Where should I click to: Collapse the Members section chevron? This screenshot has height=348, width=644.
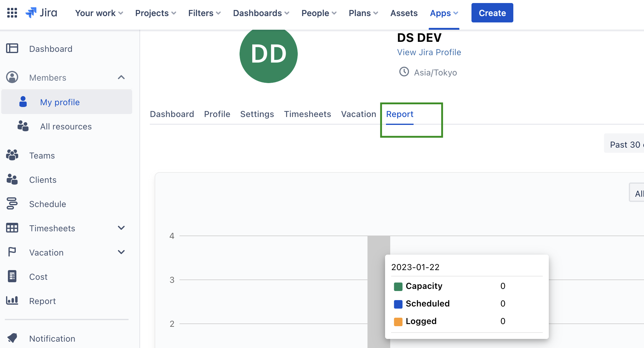(121, 78)
